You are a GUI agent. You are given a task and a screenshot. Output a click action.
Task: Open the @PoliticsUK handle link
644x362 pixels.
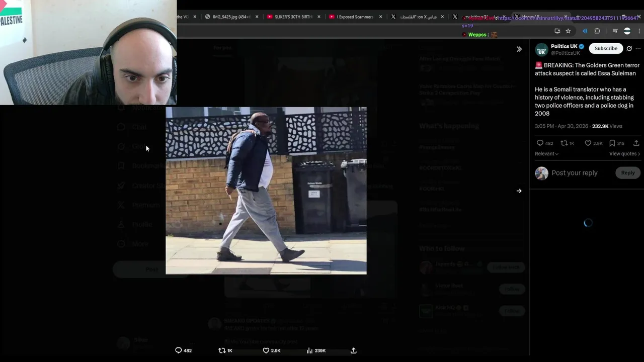pos(566,53)
